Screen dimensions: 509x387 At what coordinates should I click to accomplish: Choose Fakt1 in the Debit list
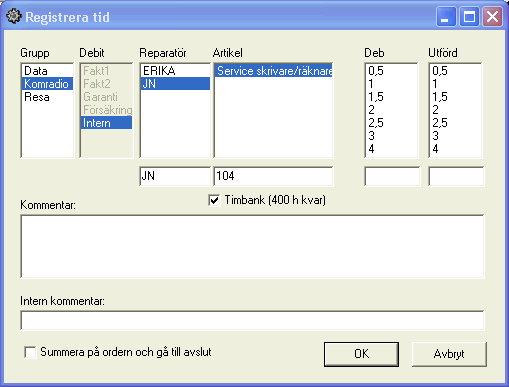coord(106,71)
